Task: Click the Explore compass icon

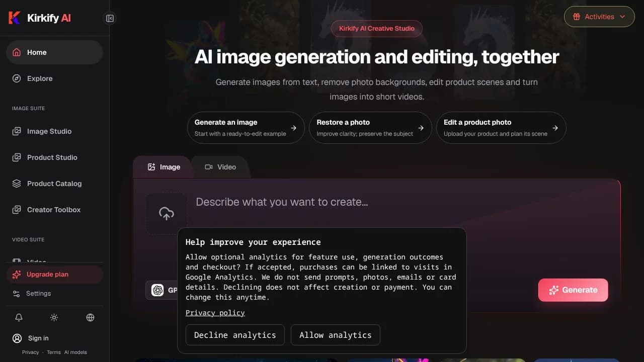Action: (17, 78)
